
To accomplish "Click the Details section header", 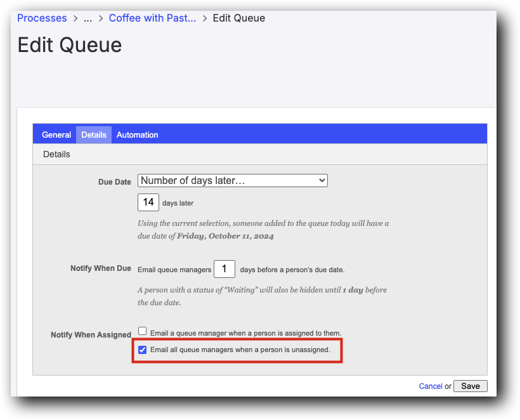I will (56, 154).
